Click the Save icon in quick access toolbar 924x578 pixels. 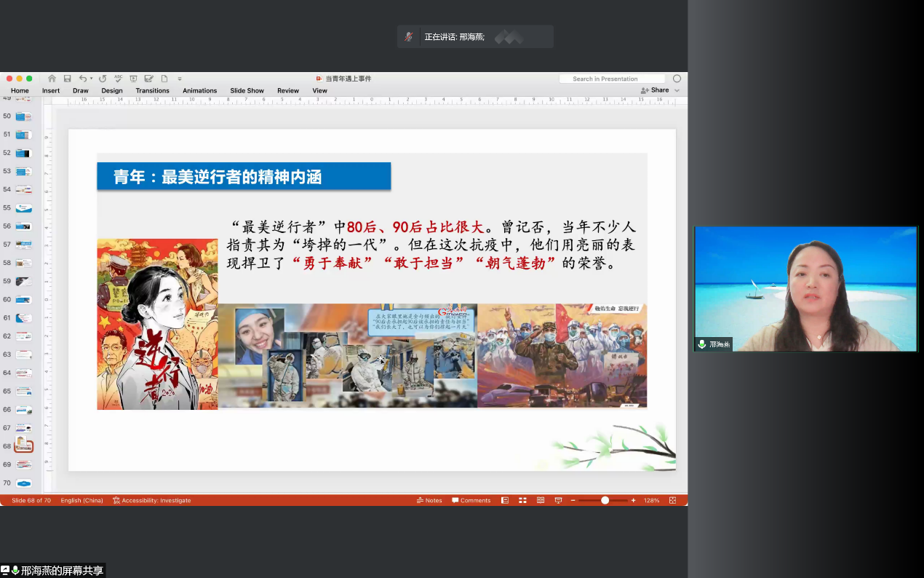67,79
